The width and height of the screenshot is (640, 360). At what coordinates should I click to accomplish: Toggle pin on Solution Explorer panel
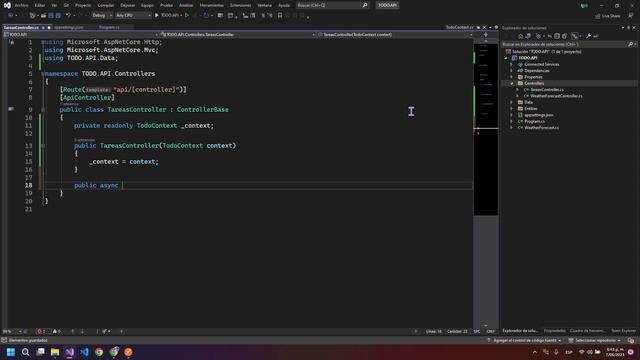(x=628, y=28)
